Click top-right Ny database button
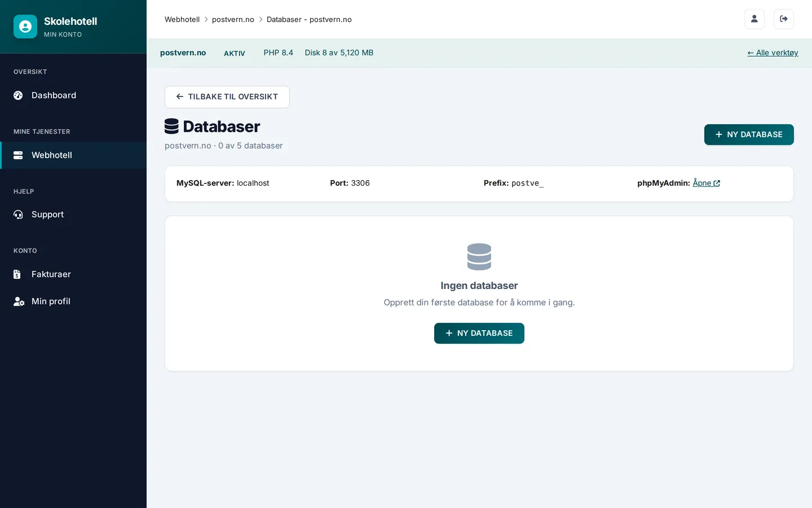812x508 pixels. pyautogui.click(x=749, y=134)
